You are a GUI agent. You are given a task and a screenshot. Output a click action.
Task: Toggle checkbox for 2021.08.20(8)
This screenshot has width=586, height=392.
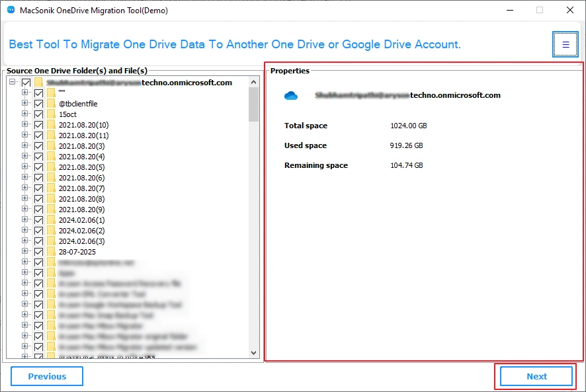coord(38,199)
